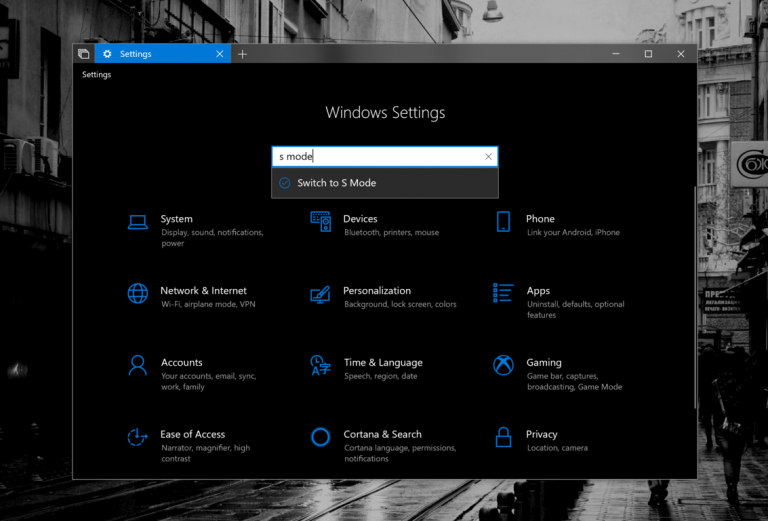Image resolution: width=768 pixels, height=521 pixels.
Task: Click the Phone icon
Action: click(503, 221)
